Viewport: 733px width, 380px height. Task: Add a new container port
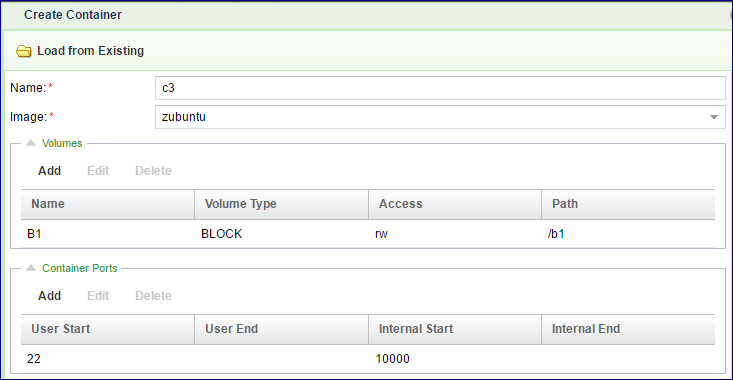50,295
